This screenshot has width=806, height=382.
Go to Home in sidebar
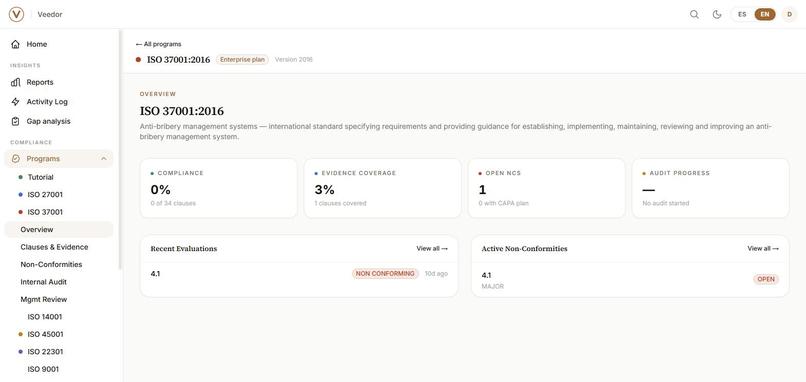[59, 44]
